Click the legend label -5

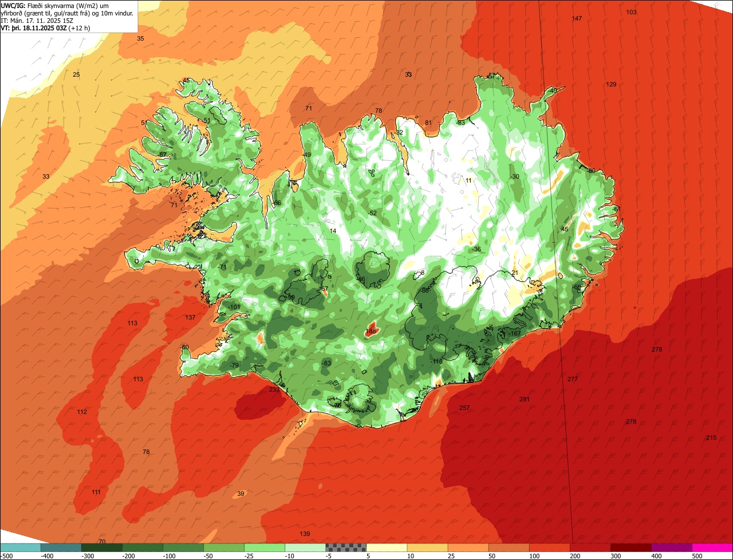[x=329, y=556]
